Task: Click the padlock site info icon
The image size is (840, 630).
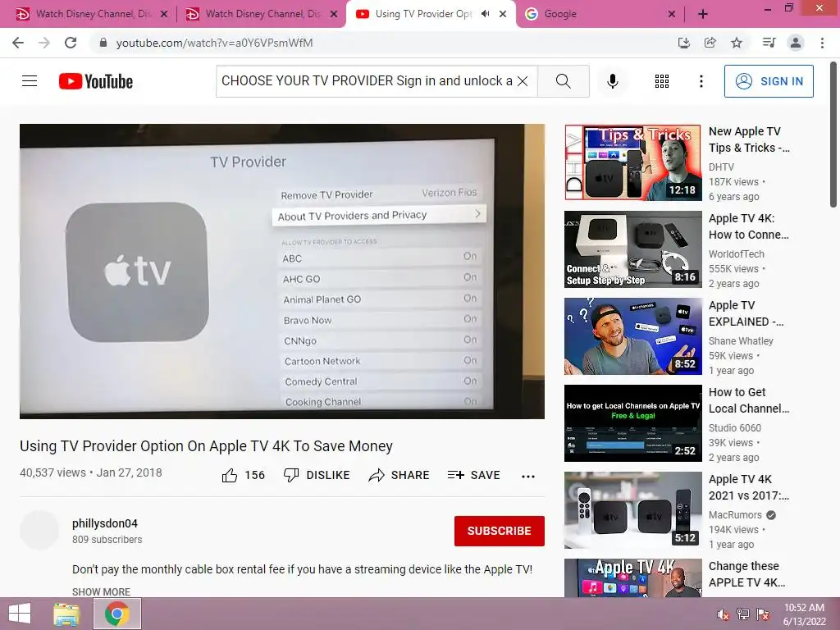Action: pyautogui.click(x=103, y=43)
